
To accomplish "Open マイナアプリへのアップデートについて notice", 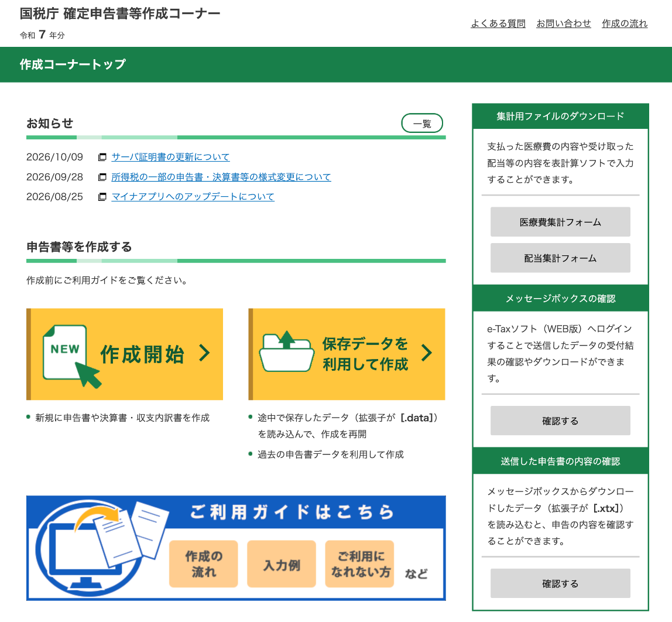I will tap(193, 197).
